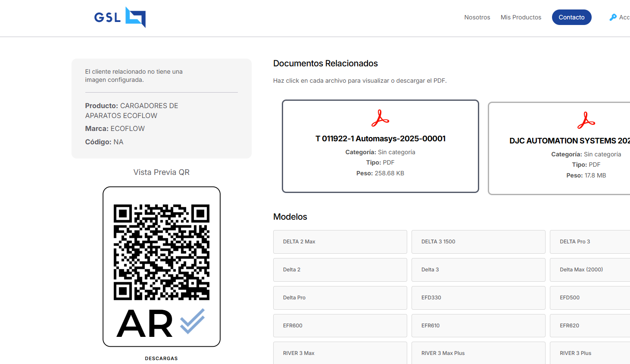Open the Nosotros menu item

coord(477,17)
